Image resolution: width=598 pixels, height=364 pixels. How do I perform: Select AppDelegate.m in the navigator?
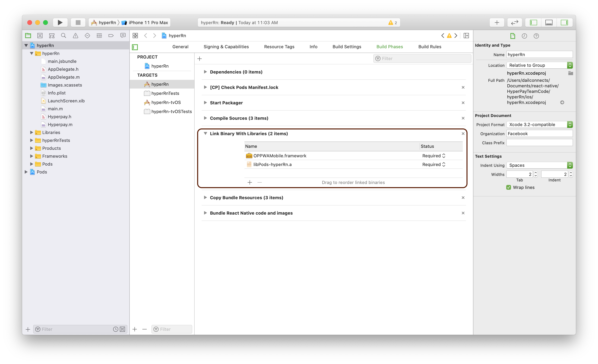[64, 77]
